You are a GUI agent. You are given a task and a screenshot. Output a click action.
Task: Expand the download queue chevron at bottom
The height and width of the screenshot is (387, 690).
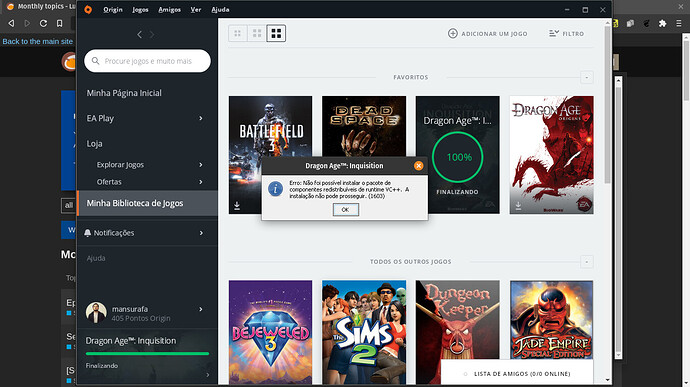click(208, 375)
